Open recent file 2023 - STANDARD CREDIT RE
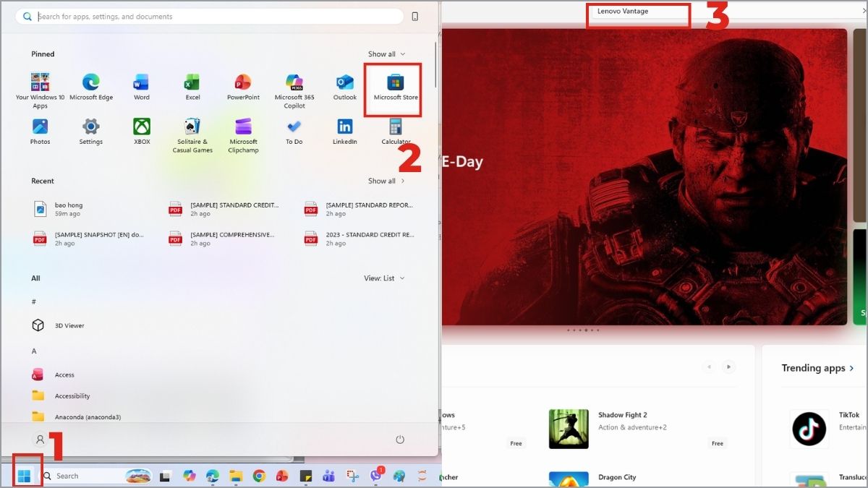Screen dimensions: 868x488 [360, 239]
